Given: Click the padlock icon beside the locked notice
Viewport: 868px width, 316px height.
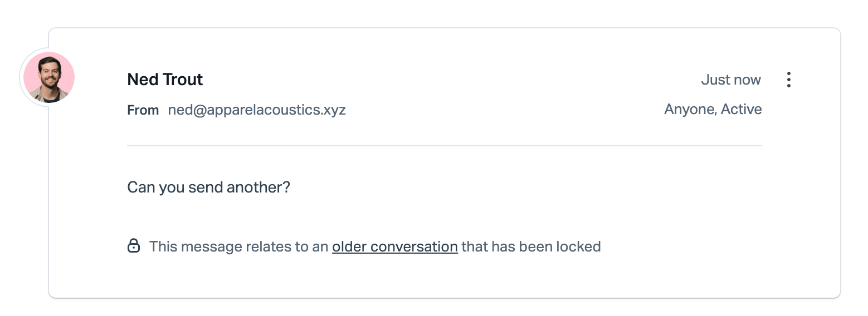Looking at the screenshot, I should (x=134, y=245).
